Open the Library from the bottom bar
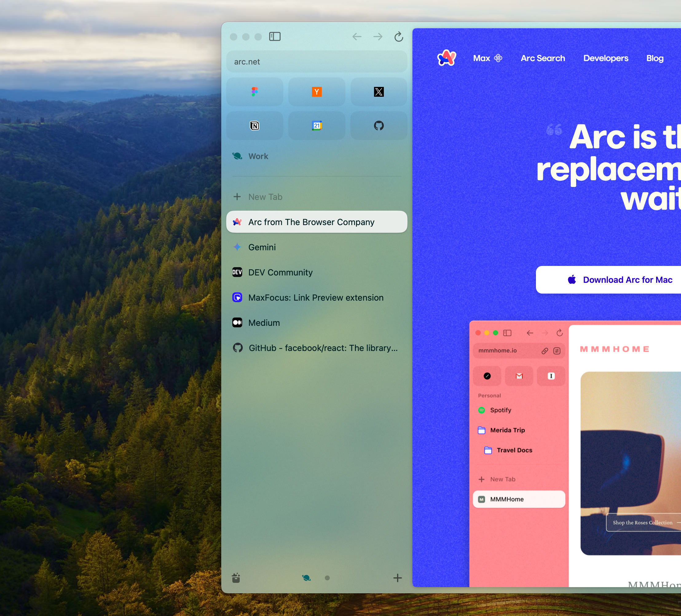Screen dimensions: 681x616 pos(236,578)
